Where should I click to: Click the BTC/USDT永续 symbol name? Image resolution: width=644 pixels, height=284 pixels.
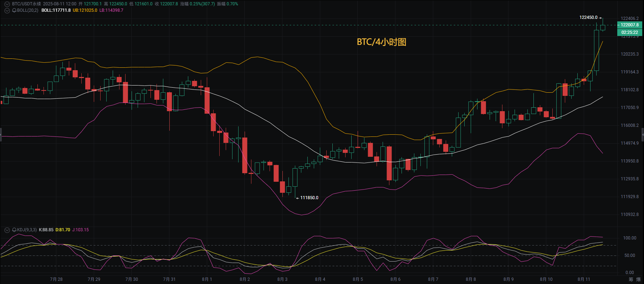tap(26, 4)
